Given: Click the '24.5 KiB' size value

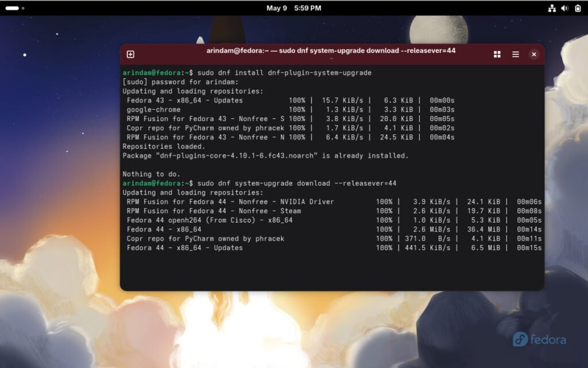Looking at the screenshot, I should (x=396, y=137).
